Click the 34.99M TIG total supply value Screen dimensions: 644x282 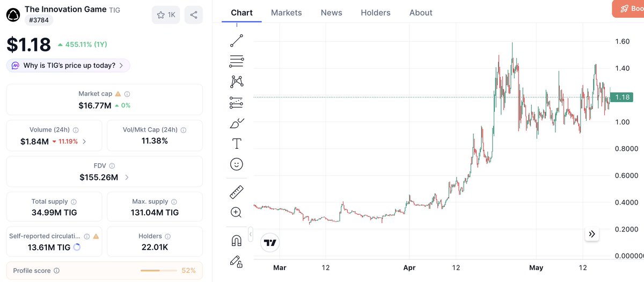point(54,212)
